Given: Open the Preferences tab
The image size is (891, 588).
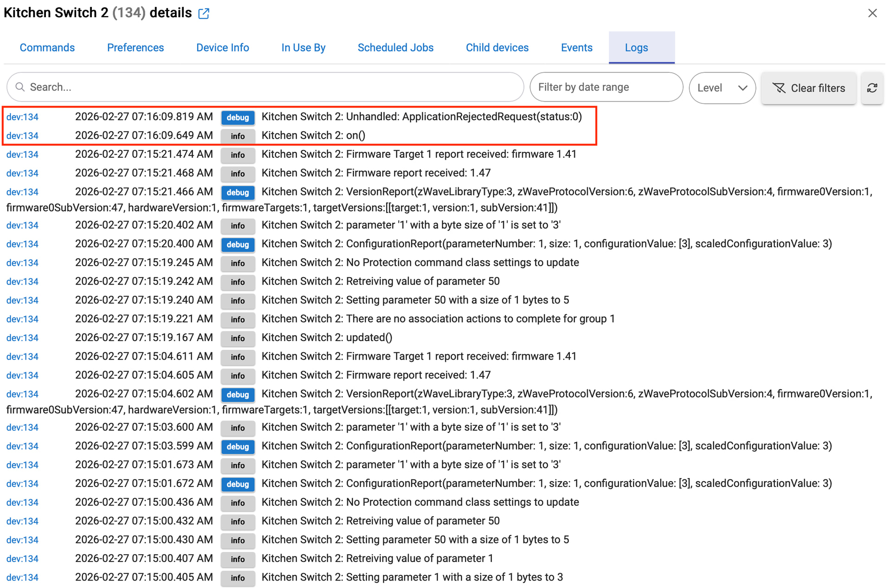Looking at the screenshot, I should (x=136, y=48).
